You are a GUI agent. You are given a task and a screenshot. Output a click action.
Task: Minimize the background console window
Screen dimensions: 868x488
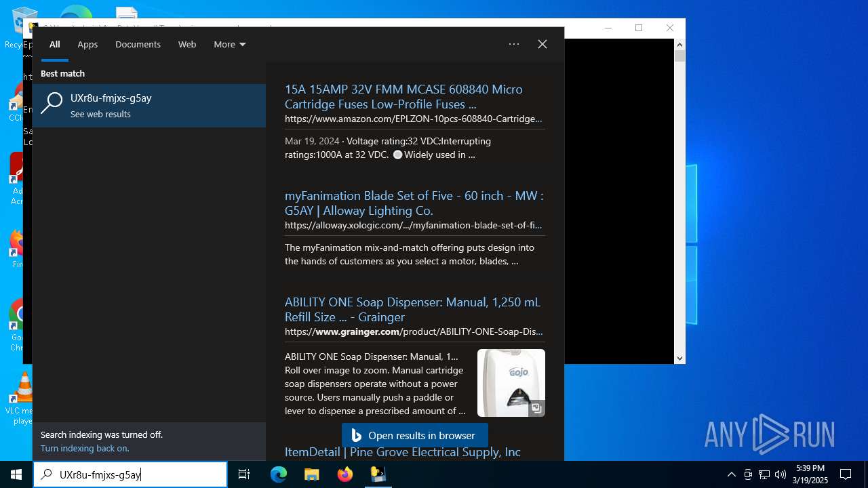coord(608,28)
